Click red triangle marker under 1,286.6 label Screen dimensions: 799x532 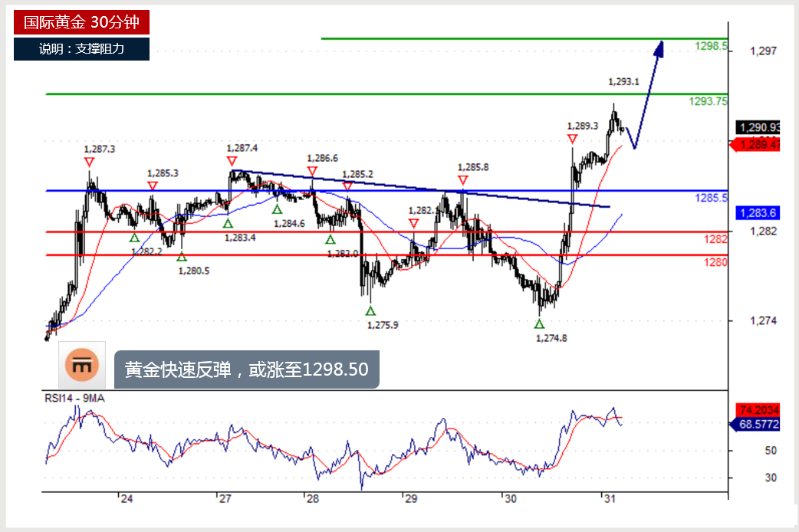312,171
